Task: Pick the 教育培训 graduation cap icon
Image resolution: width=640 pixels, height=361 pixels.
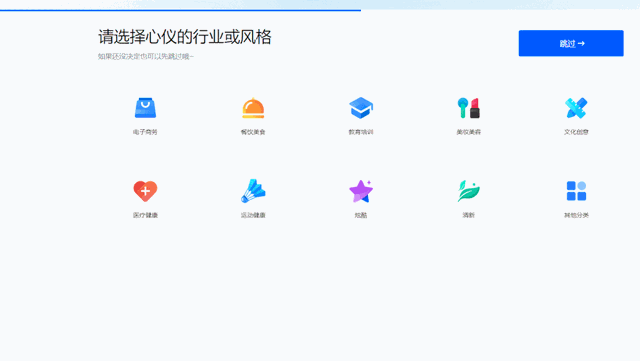Action: coord(361,108)
